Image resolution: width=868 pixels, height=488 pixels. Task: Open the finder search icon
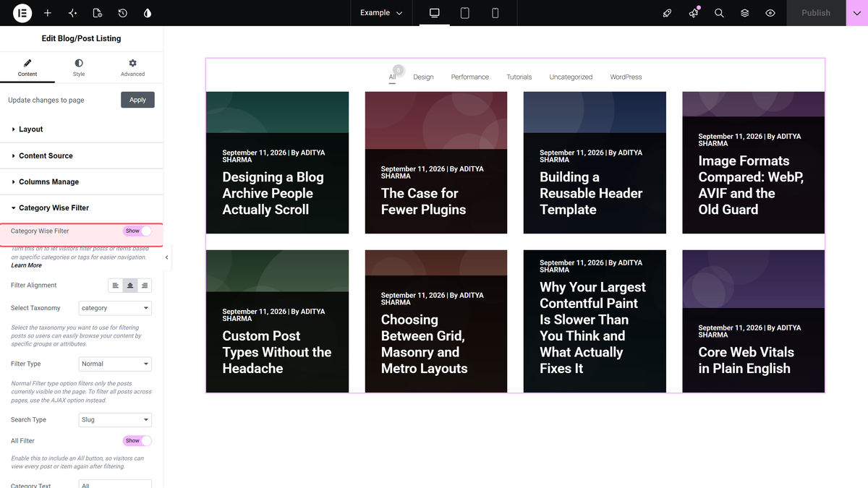click(x=719, y=13)
